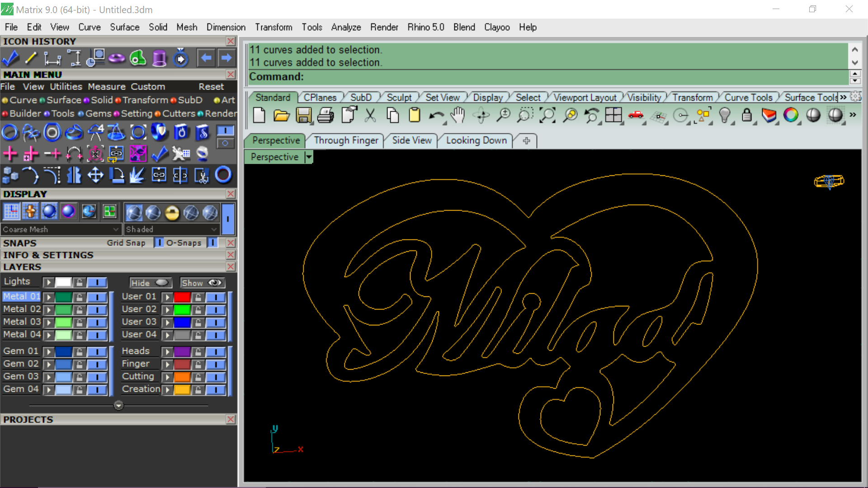Toggle visibility switch for Gem 01 layer
868x488 pixels.
tap(97, 352)
